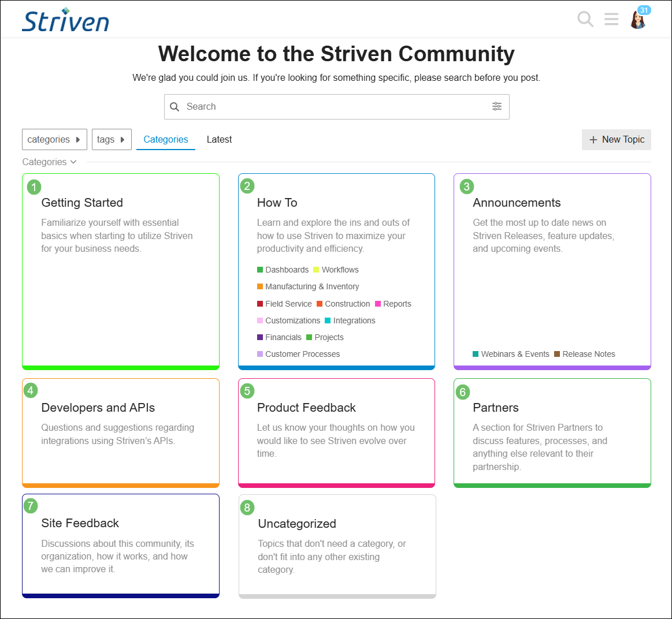Screen dimensions: 672x619
Task: Click the Striven logo
Action: point(65,20)
